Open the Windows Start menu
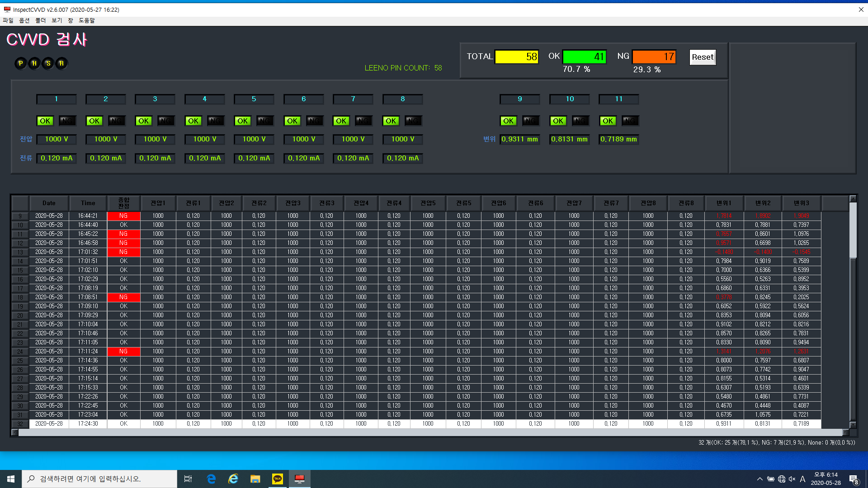Screen dimensions: 868x488 (11, 479)
